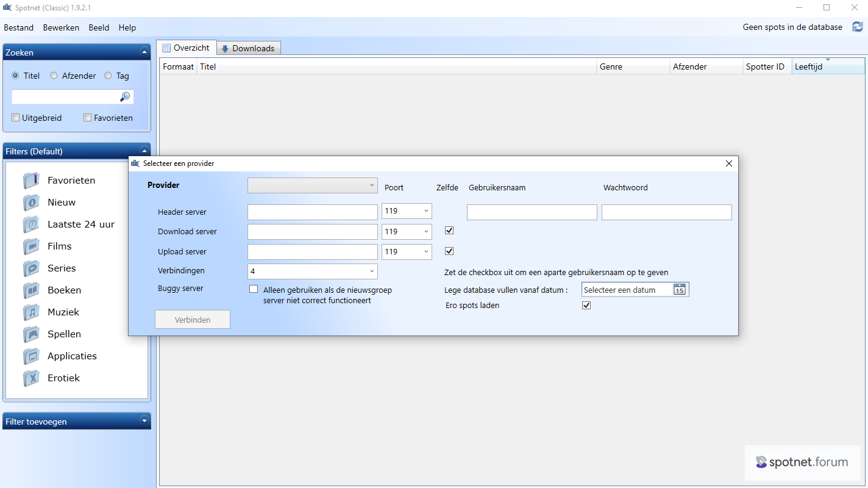This screenshot has width=868, height=488.
Task: Open the Muziek filter icon
Action: click(x=31, y=312)
